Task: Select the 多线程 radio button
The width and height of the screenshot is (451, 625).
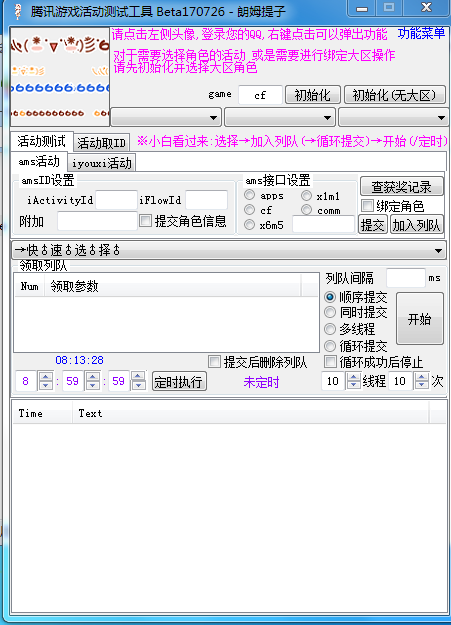Action: coord(330,329)
